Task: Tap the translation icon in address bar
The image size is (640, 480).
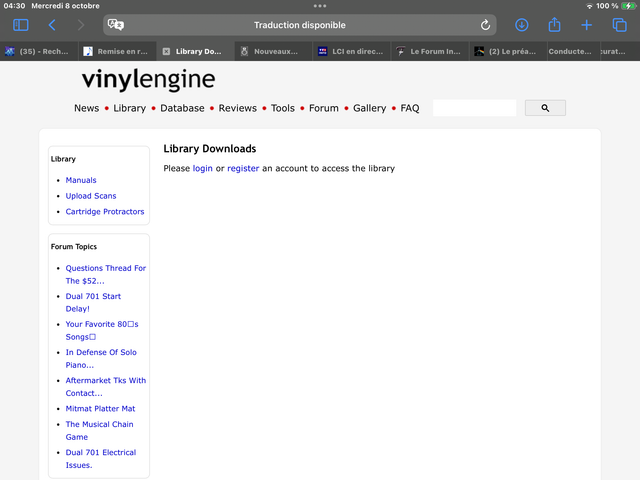Action: click(x=116, y=25)
